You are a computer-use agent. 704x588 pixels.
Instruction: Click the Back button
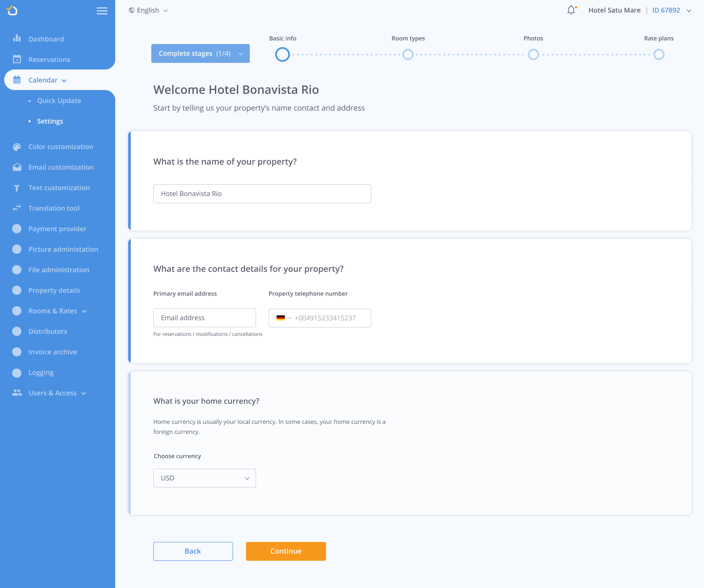193,551
